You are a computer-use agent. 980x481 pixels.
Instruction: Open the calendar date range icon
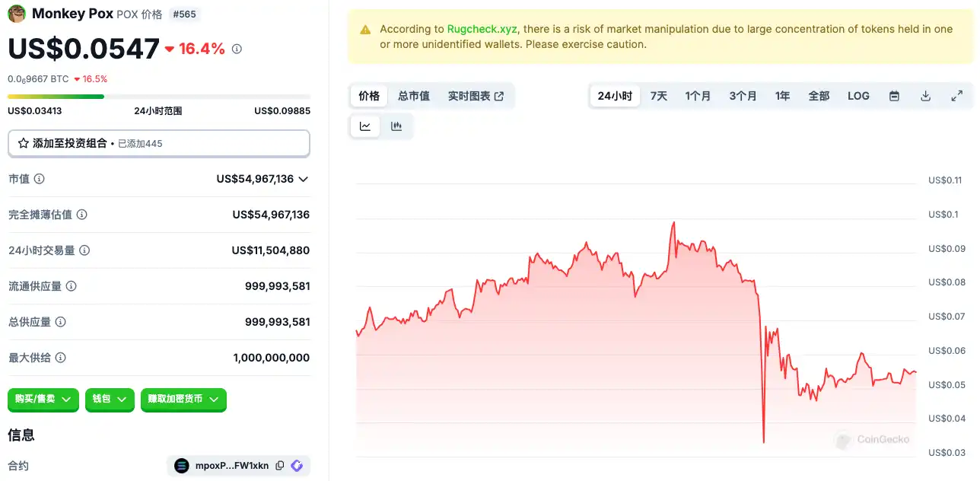(x=895, y=96)
